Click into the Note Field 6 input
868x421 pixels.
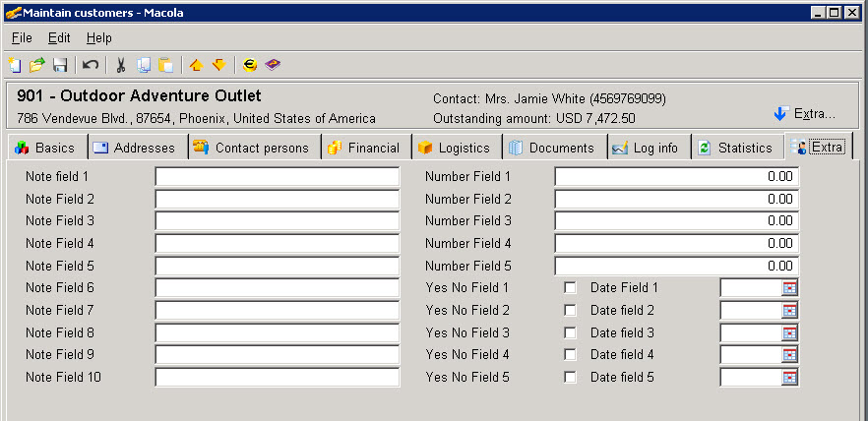click(x=277, y=287)
